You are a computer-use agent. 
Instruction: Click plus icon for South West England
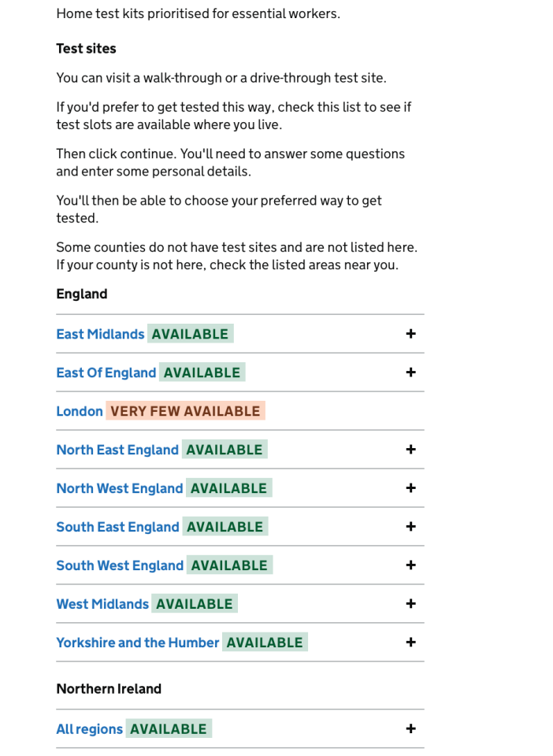click(410, 565)
